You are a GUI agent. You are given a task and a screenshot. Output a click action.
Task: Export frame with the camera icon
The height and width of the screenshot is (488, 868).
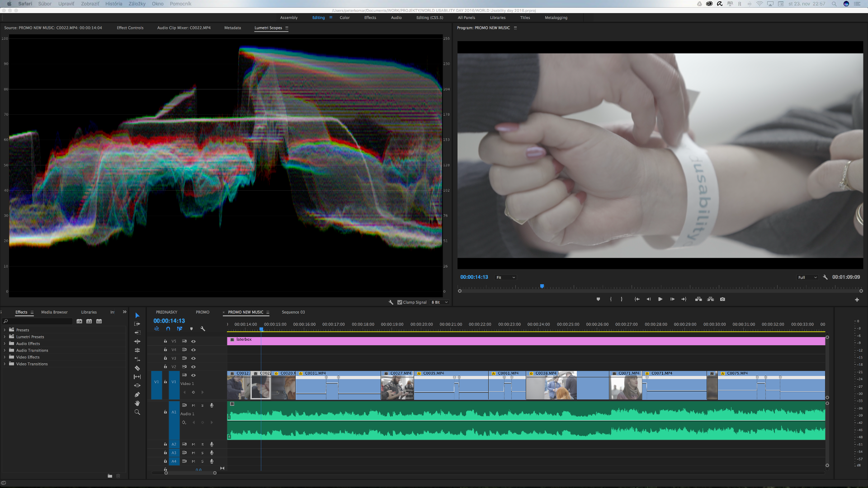[x=722, y=299]
